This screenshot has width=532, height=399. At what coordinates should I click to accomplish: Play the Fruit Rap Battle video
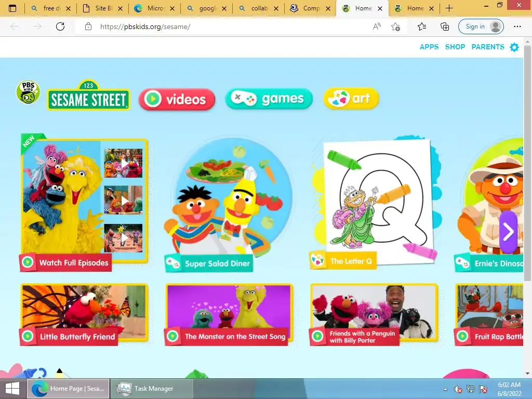pos(488,314)
